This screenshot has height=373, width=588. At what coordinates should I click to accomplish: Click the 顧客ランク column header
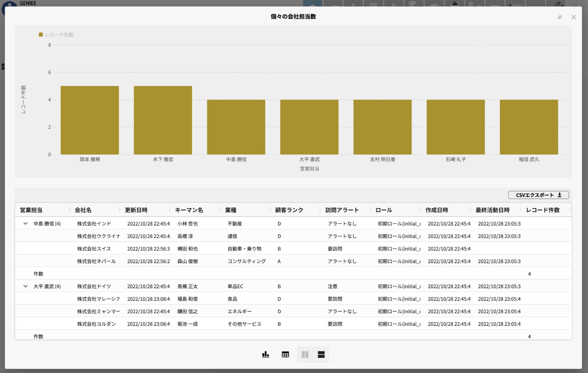click(x=289, y=210)
